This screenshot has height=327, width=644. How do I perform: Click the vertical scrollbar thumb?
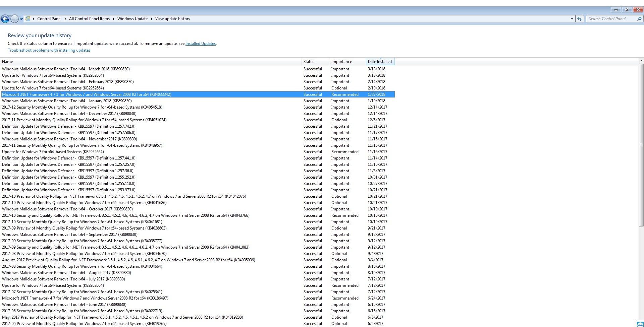coord(641,145)
